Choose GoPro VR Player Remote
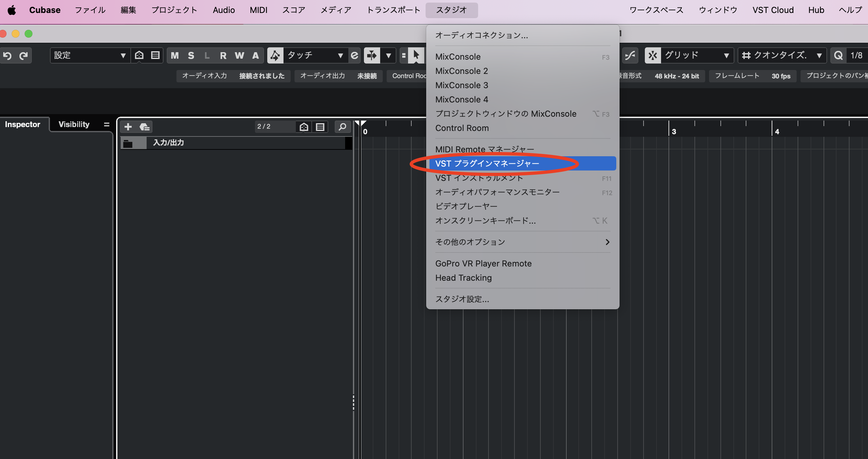Screen dimensions: 868x459 522,263
